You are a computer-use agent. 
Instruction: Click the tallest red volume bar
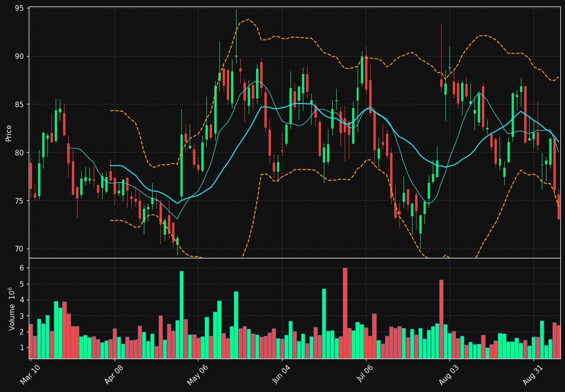click(x=345, y=313)
